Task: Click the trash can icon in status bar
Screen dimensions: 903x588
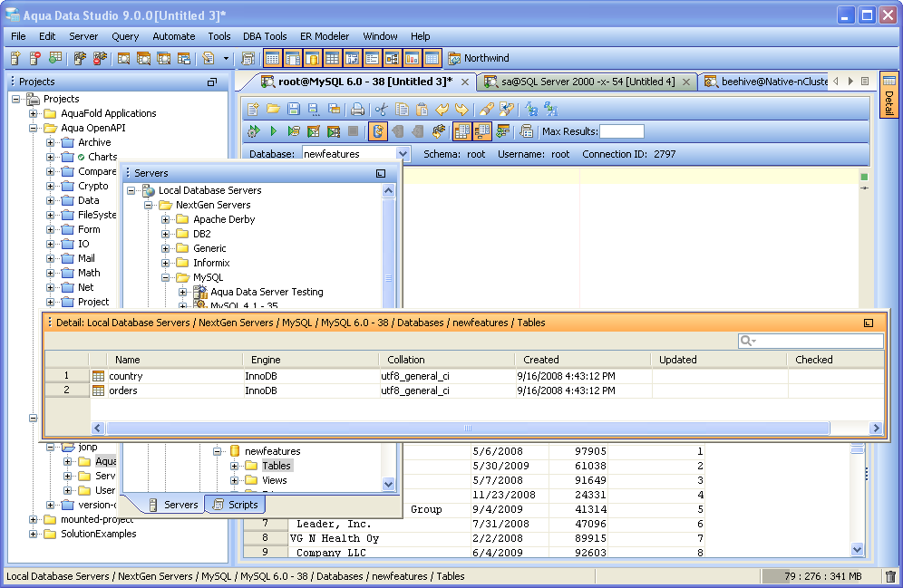Action: [x=890, y=576]
